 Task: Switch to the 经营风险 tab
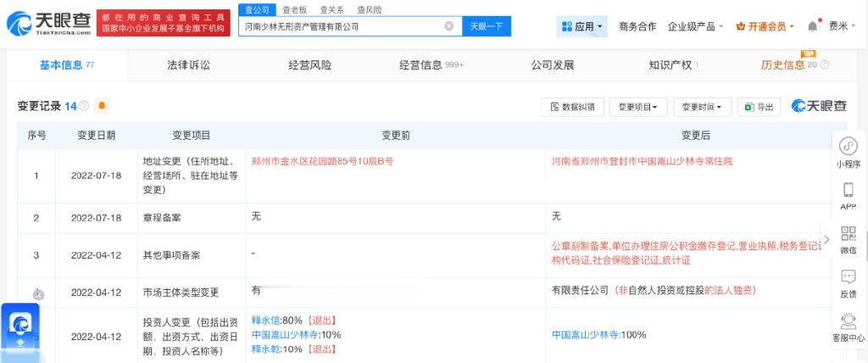pyautogui.click(x=310, y=64)
